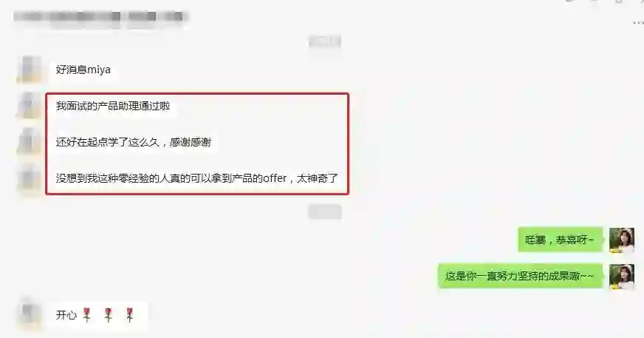The image size is (644, 338).
Task: Select the "还好在起点学了这么久，感谢感谢" message
Action: tap(134, 142)
